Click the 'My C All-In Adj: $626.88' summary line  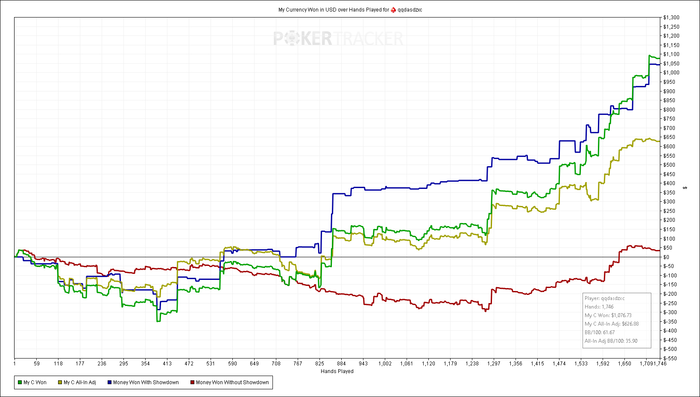(x=612, y=324)
